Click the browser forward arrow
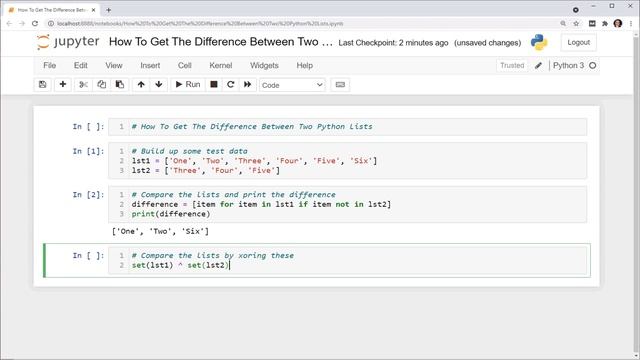Image resolution: width=640 pixels, height=360 pixels. pos(22,24)
